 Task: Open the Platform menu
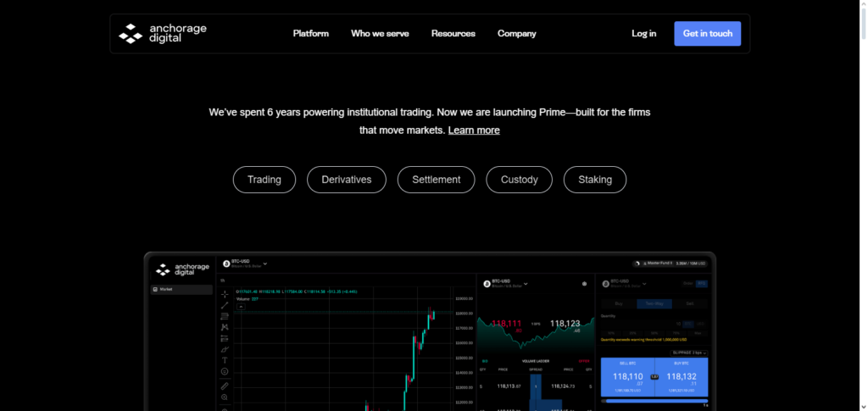[x=310, y=34]
